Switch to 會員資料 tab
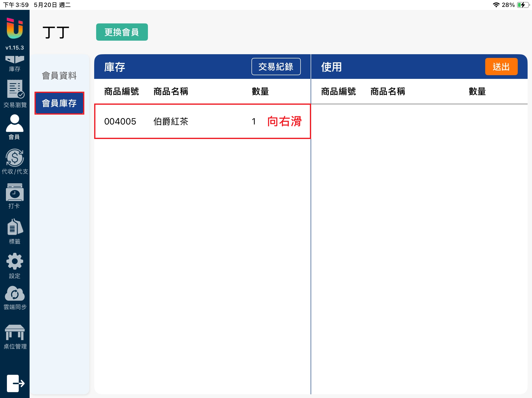This screenshot has height=398, width=532. pos(59,76)
